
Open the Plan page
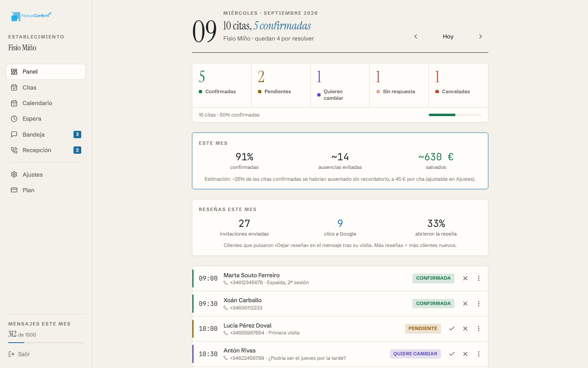pos(46,190)
